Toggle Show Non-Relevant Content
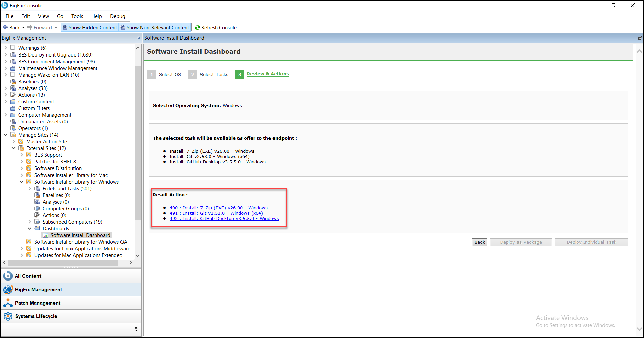This screenshot has width=644, height=338. click(x=155, y=27)
